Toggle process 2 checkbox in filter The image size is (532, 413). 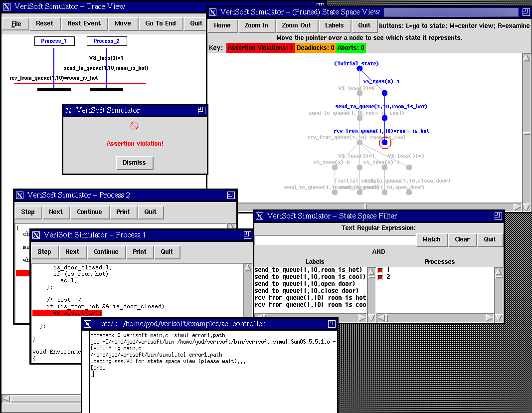pos(380,277)
